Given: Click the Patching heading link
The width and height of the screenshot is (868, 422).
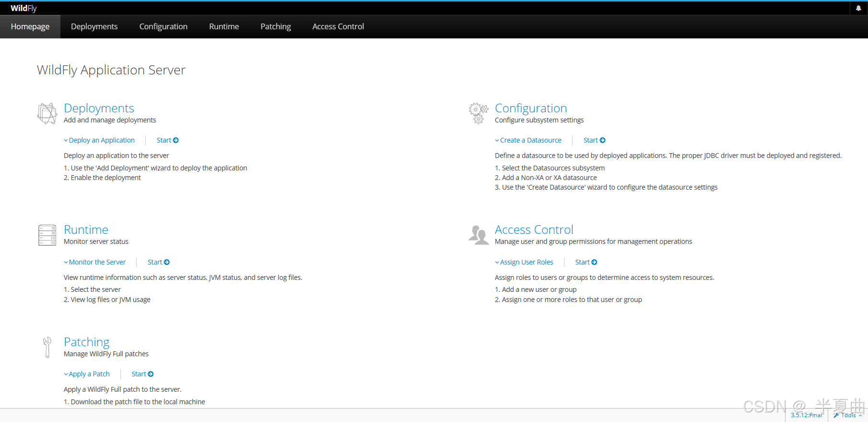Looking at the screenshot, I should (86, 342).
